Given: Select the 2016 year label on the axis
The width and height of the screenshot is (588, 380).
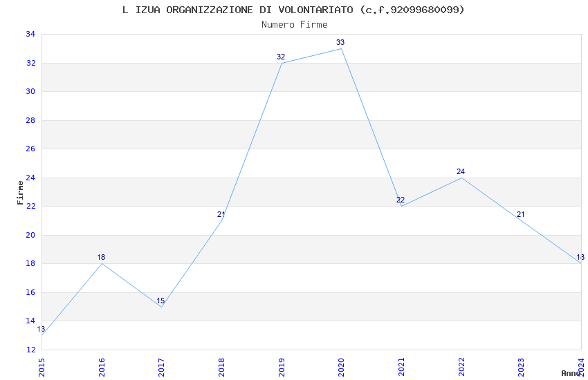Looking at the screenshot, I should 102,368.
